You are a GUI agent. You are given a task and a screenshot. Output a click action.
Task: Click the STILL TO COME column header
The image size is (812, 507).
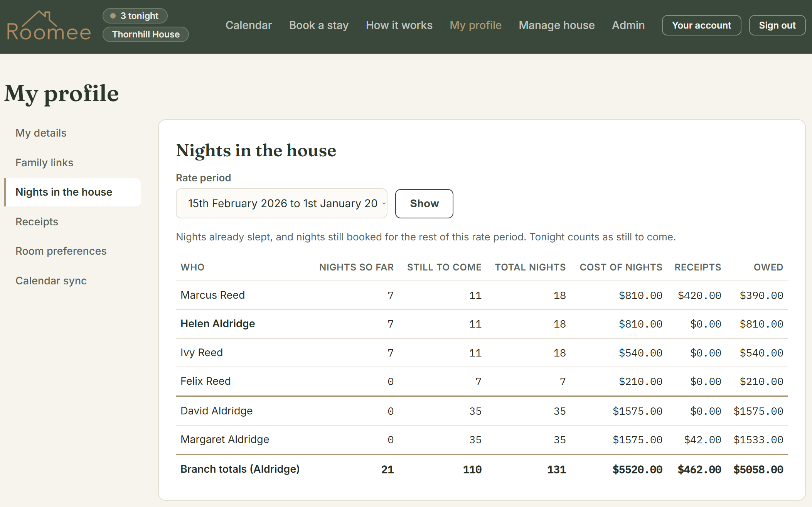click(444, 267)
